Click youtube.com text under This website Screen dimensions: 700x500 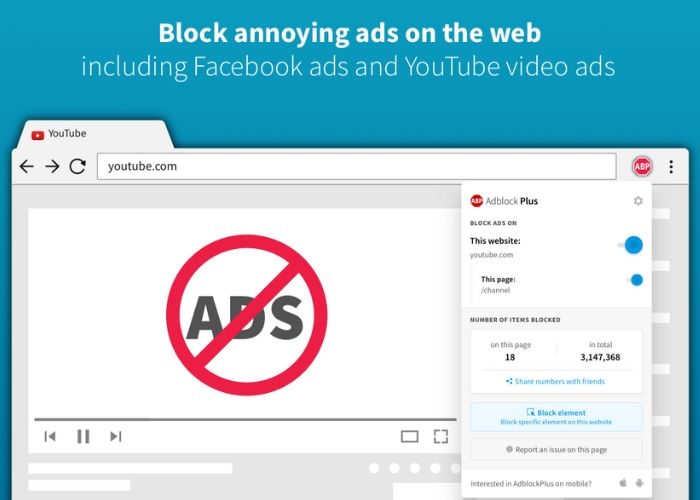click(x=491, y=255)
